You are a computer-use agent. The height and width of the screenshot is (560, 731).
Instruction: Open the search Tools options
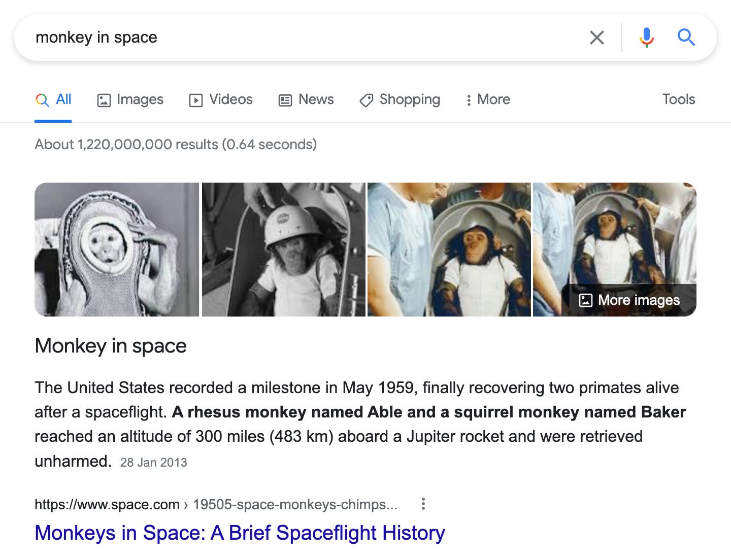coord(679,99)
